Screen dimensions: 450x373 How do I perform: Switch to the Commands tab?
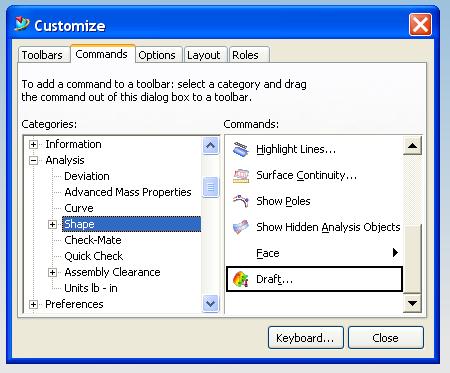(102, 54)
